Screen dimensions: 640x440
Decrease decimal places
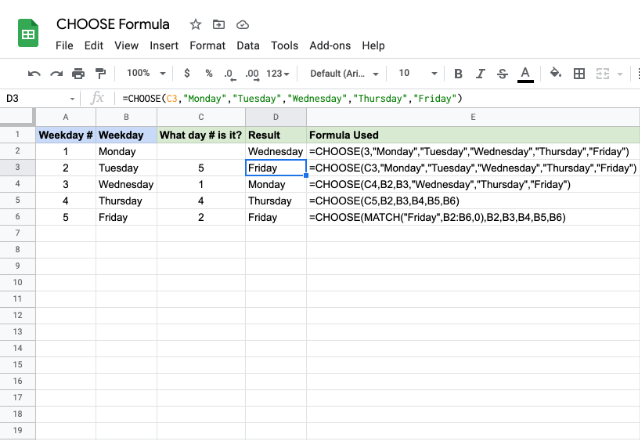point(230,74)
